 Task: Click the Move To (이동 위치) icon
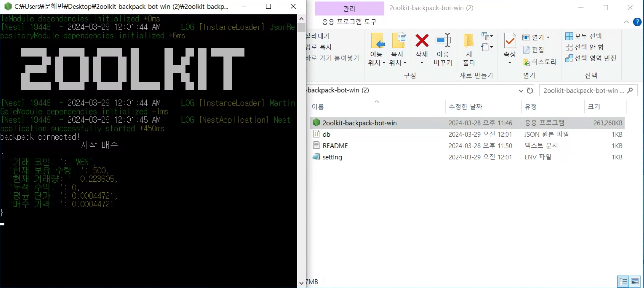377,41
